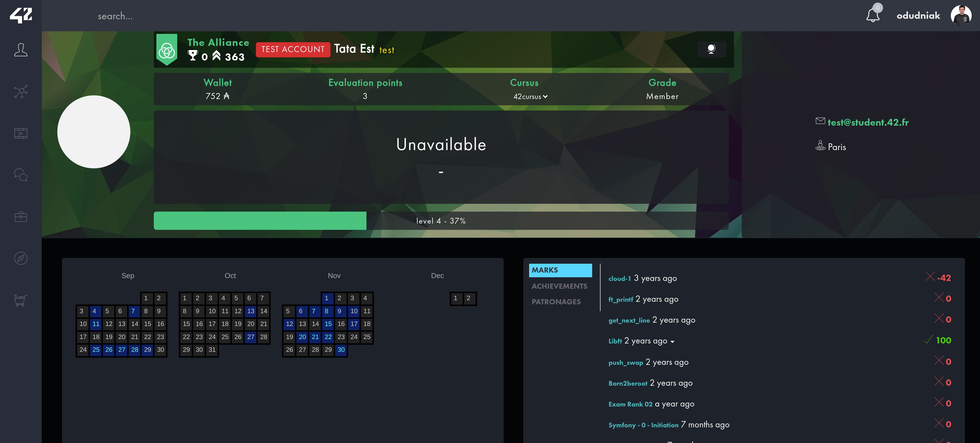Open the user profile icon
The width and height of the screenshot is (980, 443).
click(960, 15)
